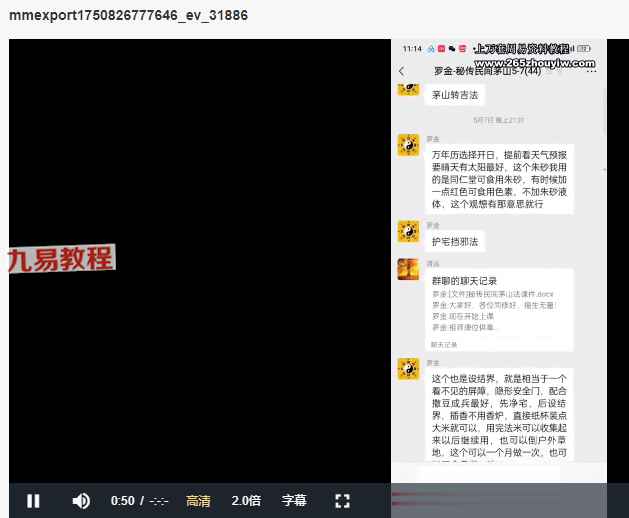This screenshot has height=518, width=629.
Task: Open the 茅山转吉法 message bubble
Action: (455, 96)
